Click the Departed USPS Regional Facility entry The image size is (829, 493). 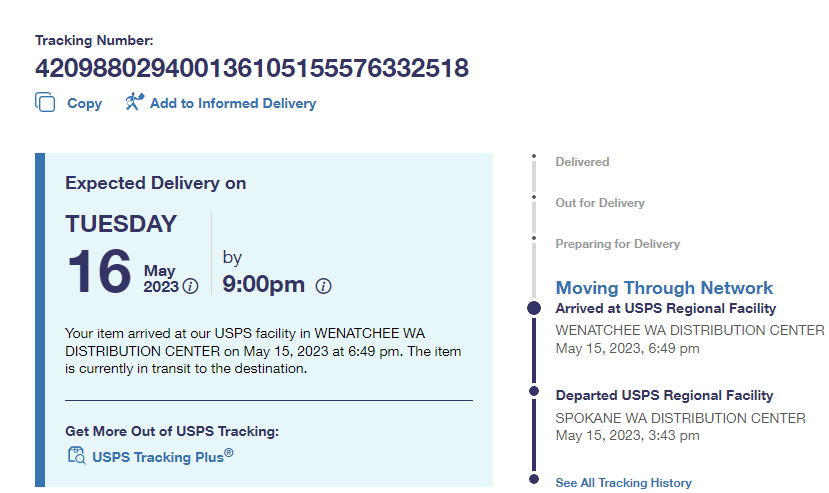pyautogui.click(x=664, y=396)
